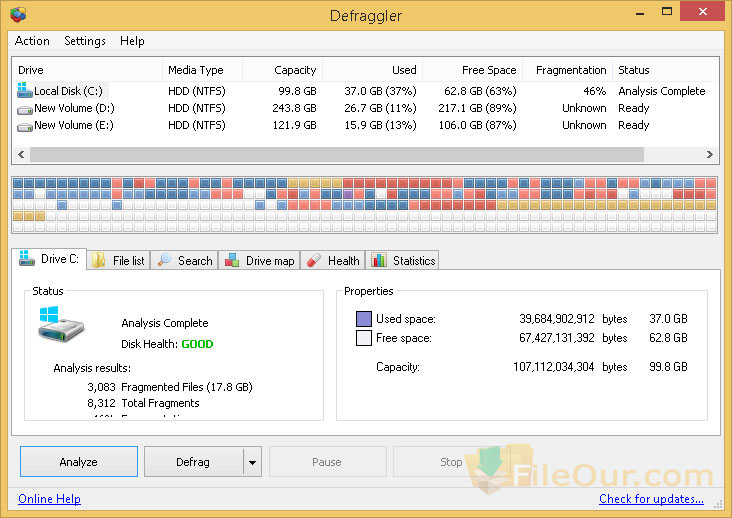Open the Settings menu
Image resolution: width=732 pixels, height=518 pixels.
tap(84, 41)
